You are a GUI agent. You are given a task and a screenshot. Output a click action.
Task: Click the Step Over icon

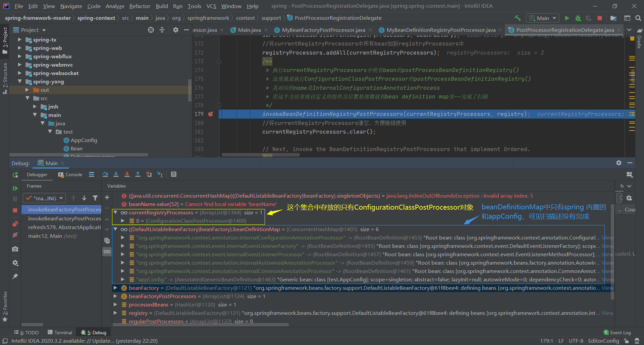click(105, 174)
